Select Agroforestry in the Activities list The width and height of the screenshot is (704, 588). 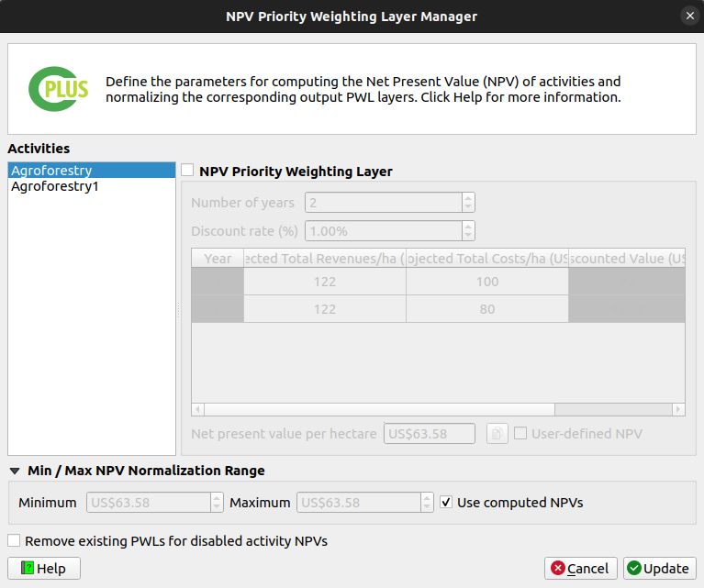pos(92,171)
